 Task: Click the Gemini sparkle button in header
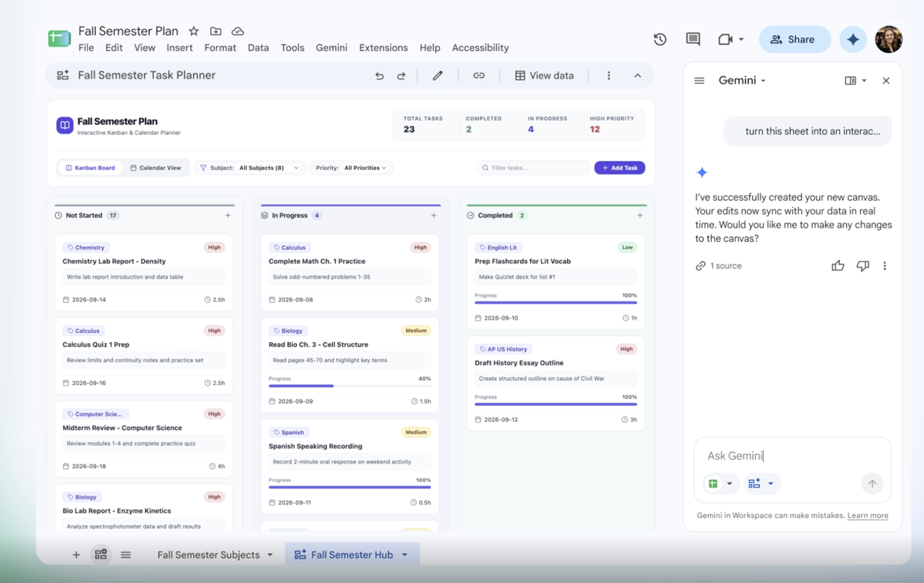click(853, 39)
